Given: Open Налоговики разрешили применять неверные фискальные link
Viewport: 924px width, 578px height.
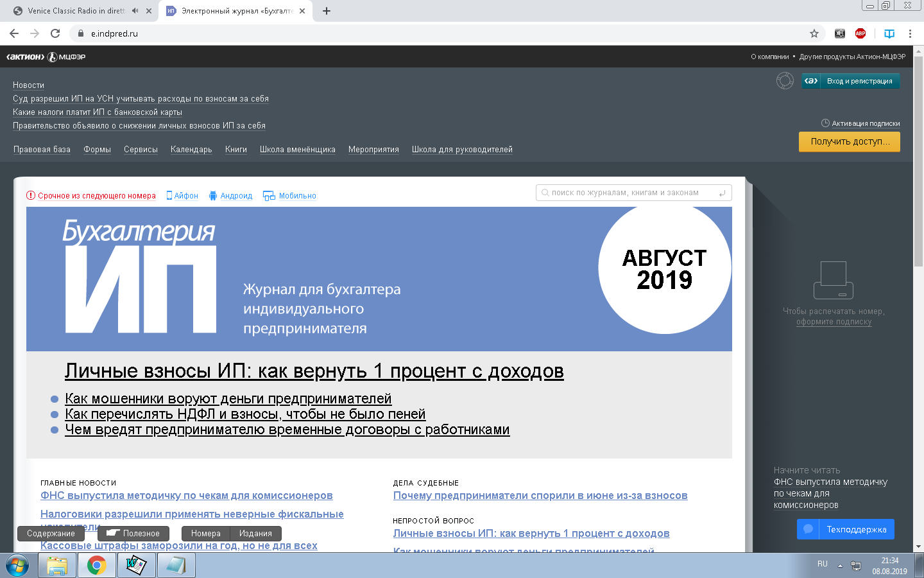Looking at the screenshot, I should pos(192,514).
